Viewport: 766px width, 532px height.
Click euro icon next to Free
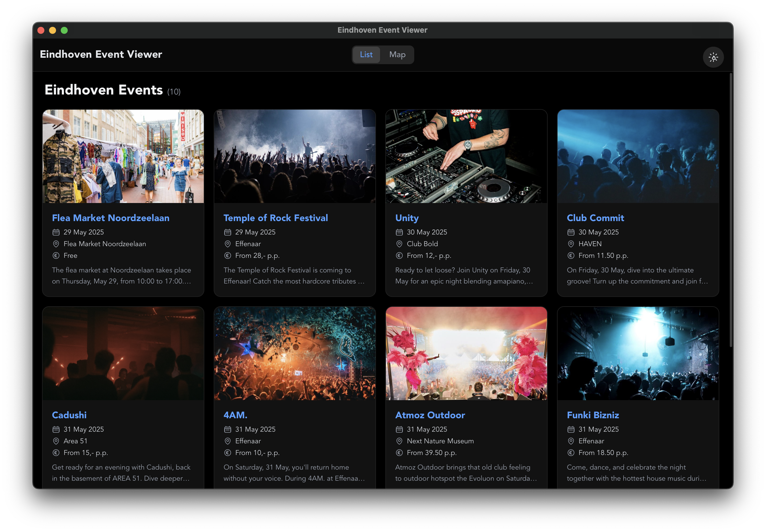coord(56,255)
